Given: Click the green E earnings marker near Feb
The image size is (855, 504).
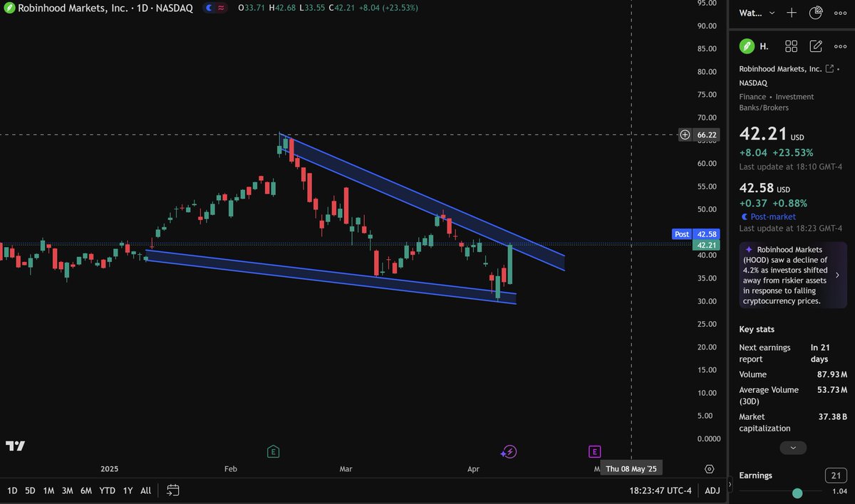Looking at the screenshot, I should [x=273, y=451].
